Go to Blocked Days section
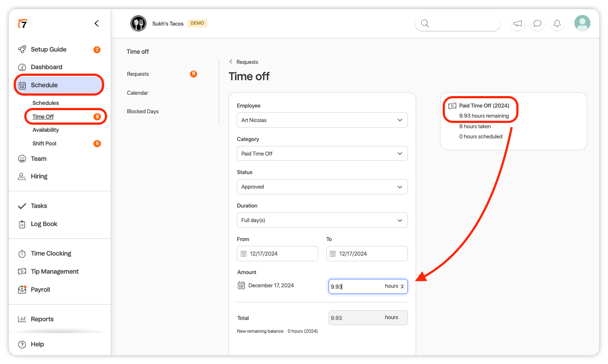 [x=142, y=111]
